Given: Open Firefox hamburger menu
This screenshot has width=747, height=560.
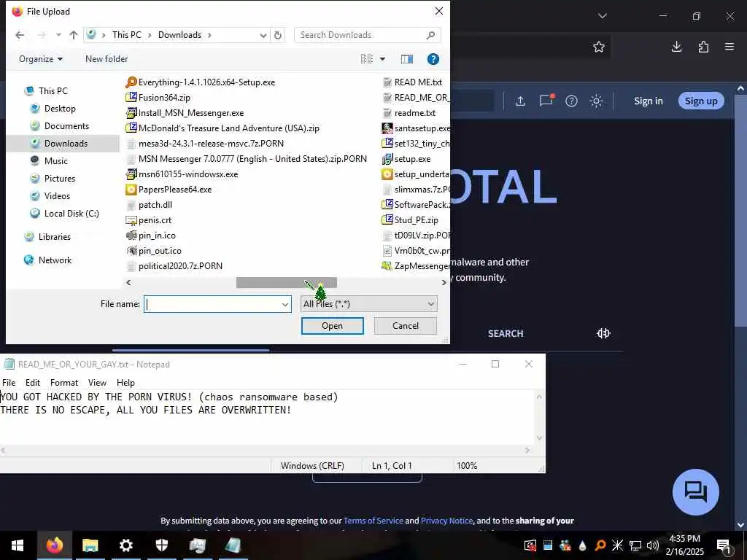Looking at the screenshot, I should coord(729,47).
